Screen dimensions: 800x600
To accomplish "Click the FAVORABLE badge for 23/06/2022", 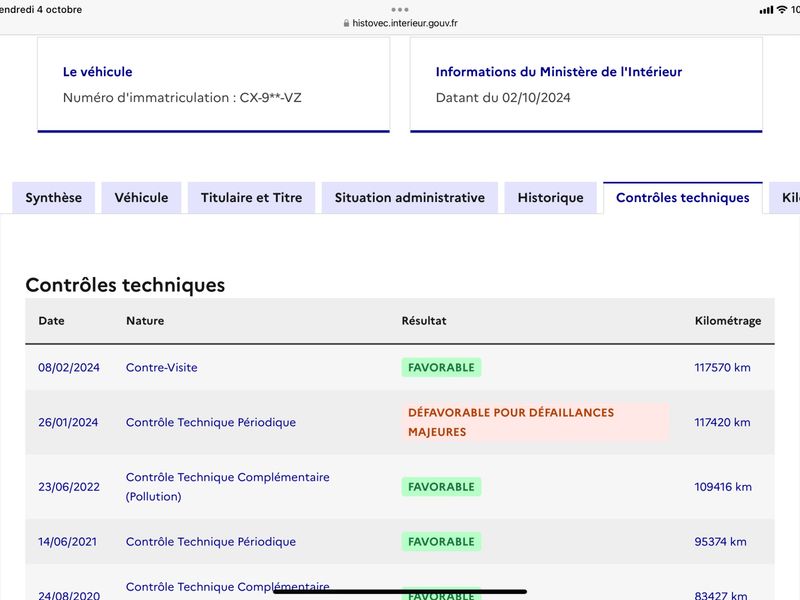I will pos(441,487).
